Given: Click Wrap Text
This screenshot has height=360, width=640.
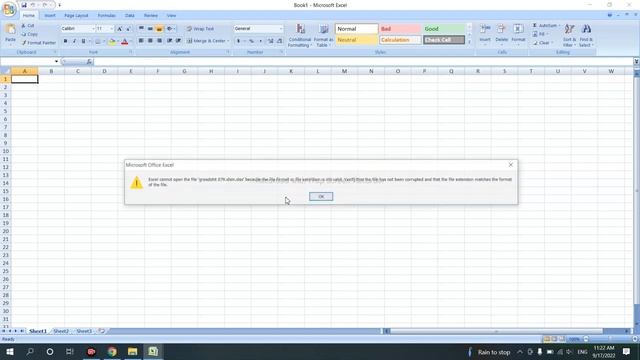Looking at the screenshot, I should click(200, 29).
